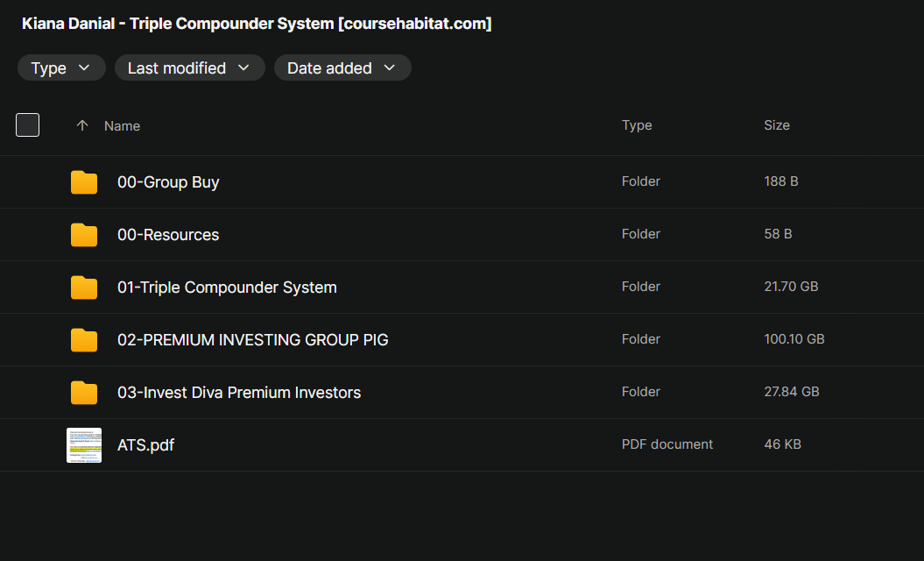This screenshot has height=561, width=924.
Task: Click the 03-Invest Diva Premium Investors folder icon
Action: coord(84,393)
